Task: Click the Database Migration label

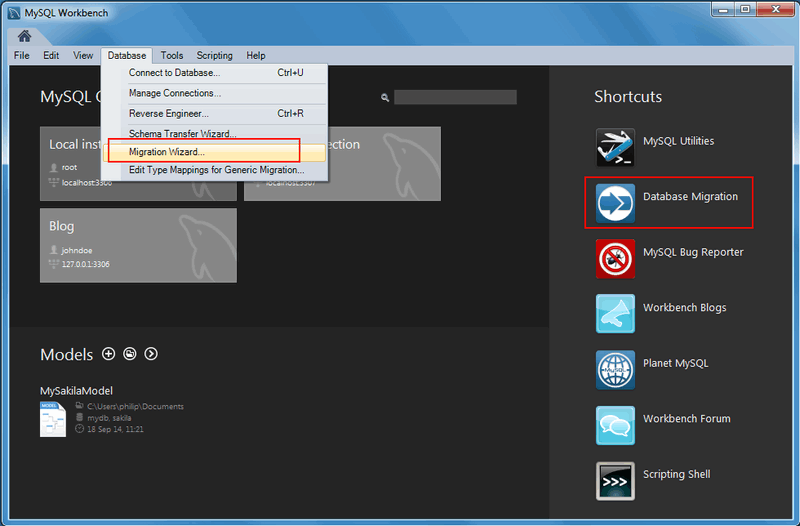Action: (690, 197)
